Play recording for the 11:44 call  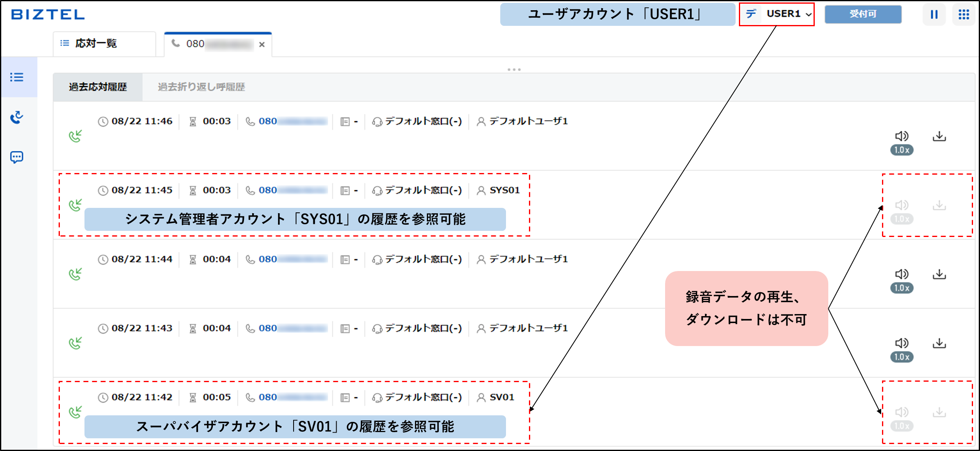click(902, 274)
